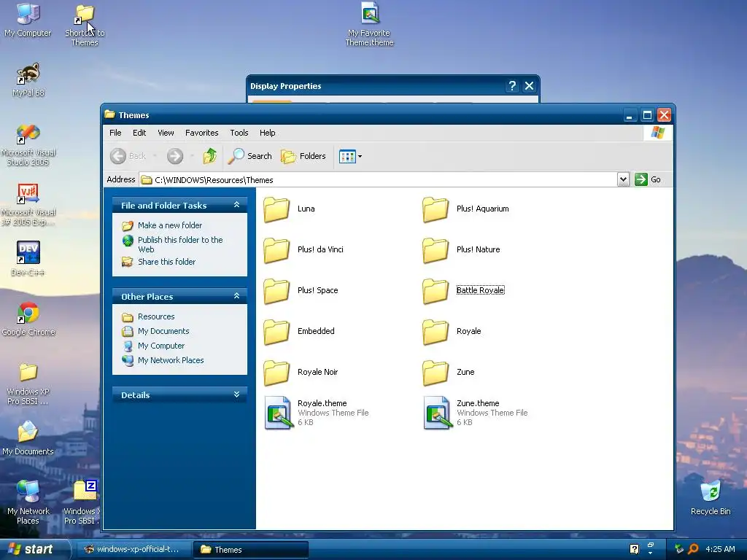The image size is (747, 560).
Task: Select My Favorite Theme.theme desktop file
Action: click(x=370, y=24)
